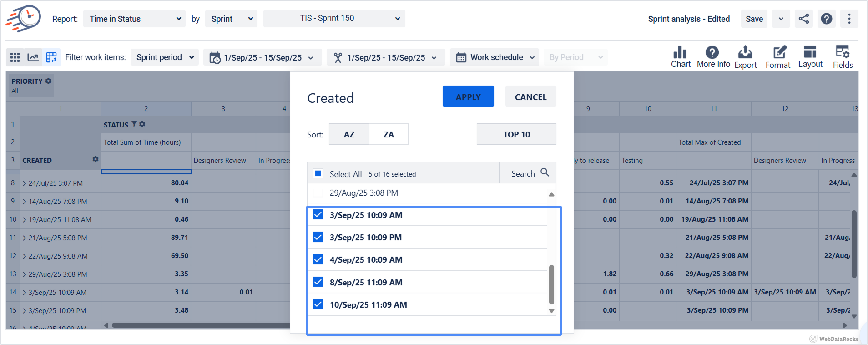Switch to line chart view icon
Viewport: 868px width, 345px height.
point(33,57)
